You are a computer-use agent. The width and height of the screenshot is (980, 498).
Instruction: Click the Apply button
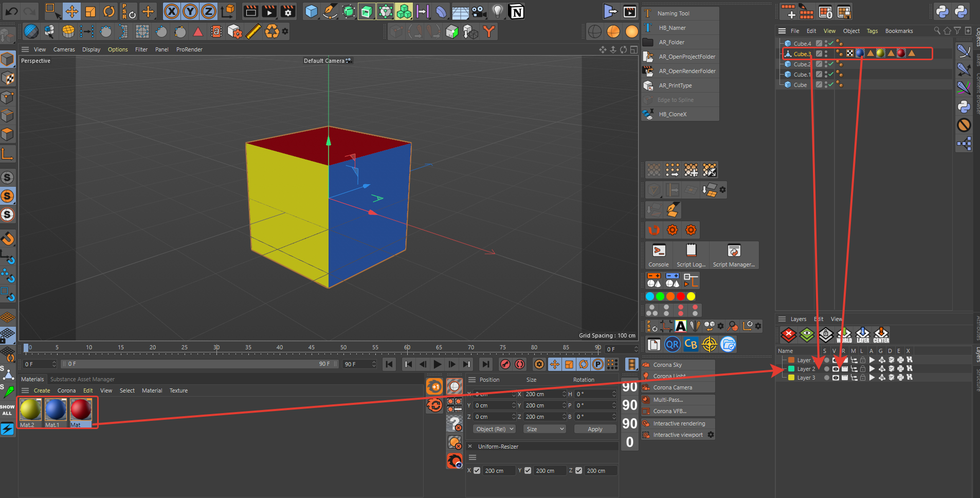point(595,429)
